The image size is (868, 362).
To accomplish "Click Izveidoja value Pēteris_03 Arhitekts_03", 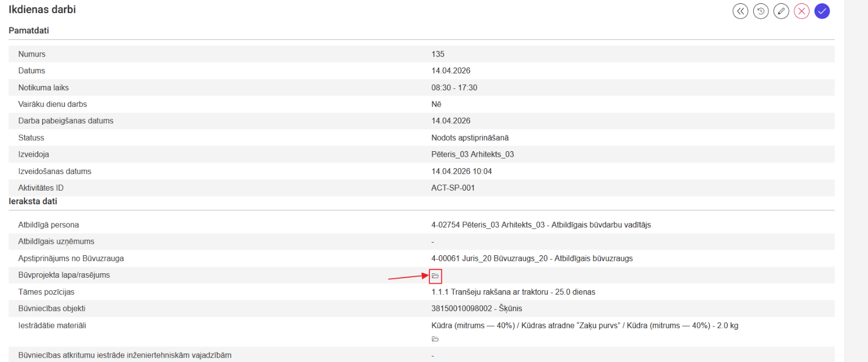I will (473, 154).
